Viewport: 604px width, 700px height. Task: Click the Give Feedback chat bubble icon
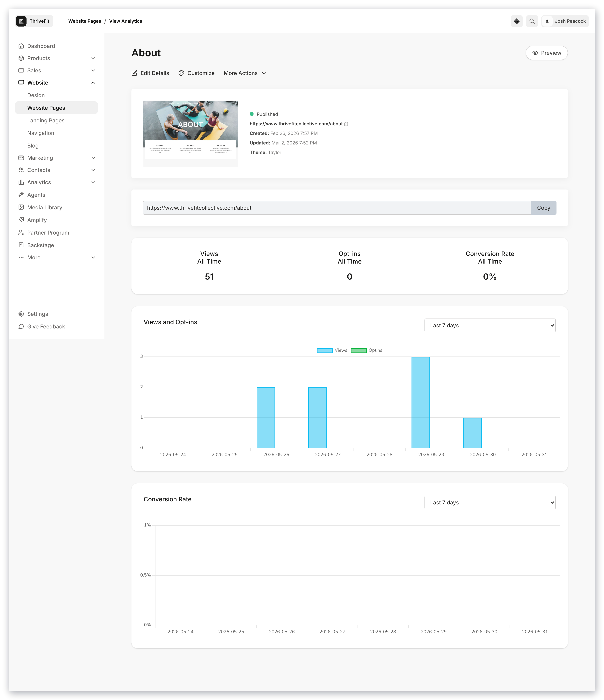pos(21,326)
